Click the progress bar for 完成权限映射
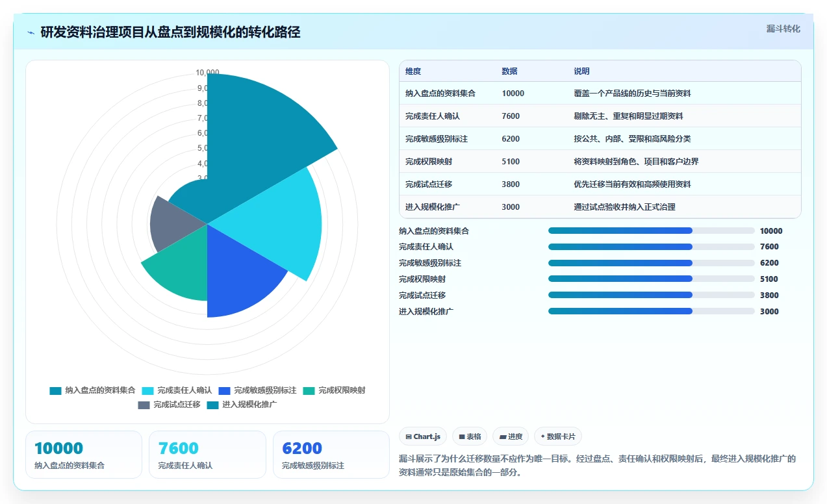 click(652, 279)
